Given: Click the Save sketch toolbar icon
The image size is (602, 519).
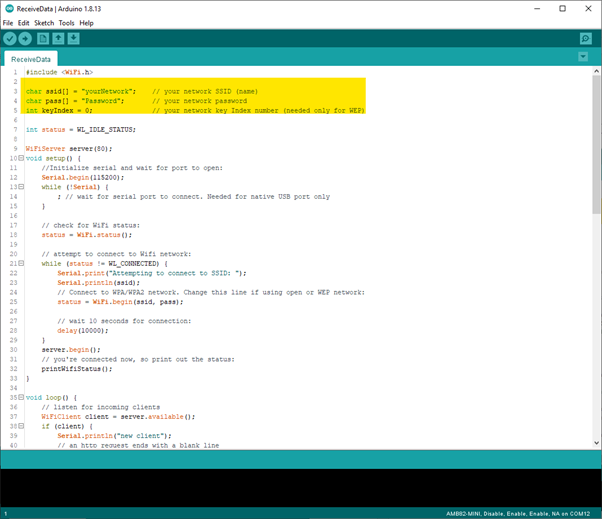Looking at the screenshot, I should click(74, 38).
